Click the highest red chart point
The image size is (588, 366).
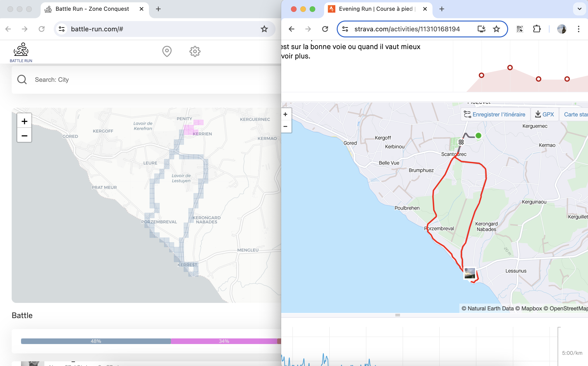coord(510,68)
